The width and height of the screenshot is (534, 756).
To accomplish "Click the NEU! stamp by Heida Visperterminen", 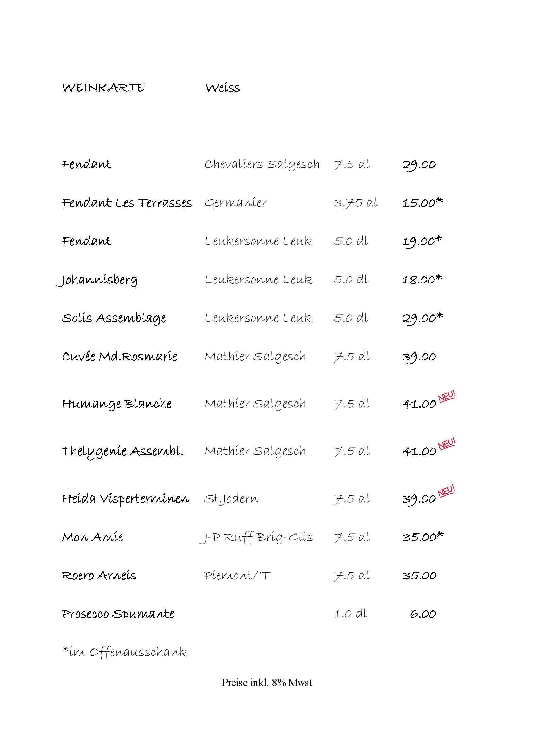I will click(447, 492).
